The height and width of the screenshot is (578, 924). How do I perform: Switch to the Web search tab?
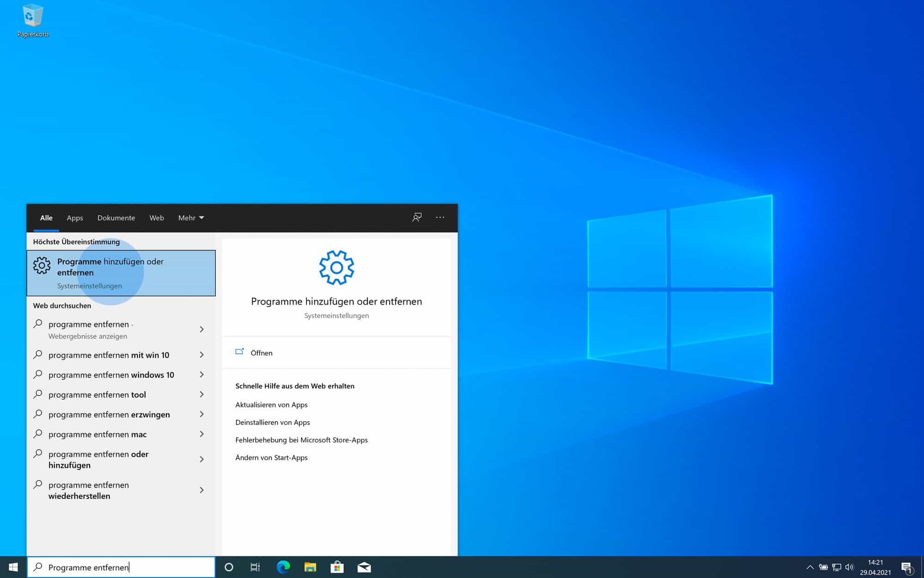(x=157, y=218)
